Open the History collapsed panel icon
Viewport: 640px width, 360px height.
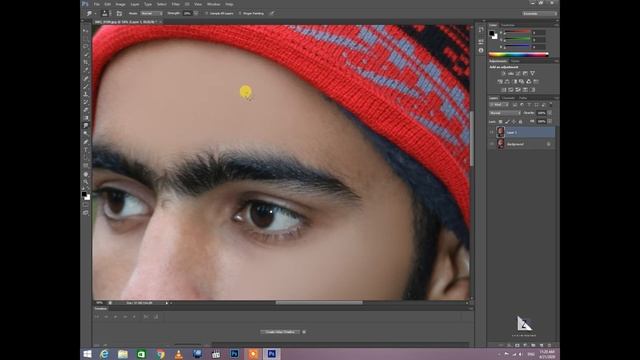pos(481,29)
